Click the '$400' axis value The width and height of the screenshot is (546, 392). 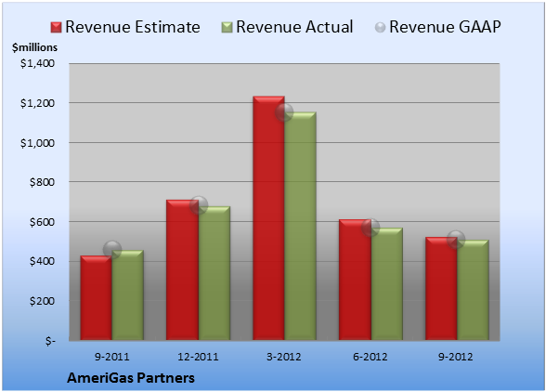[x=42, y=261]
